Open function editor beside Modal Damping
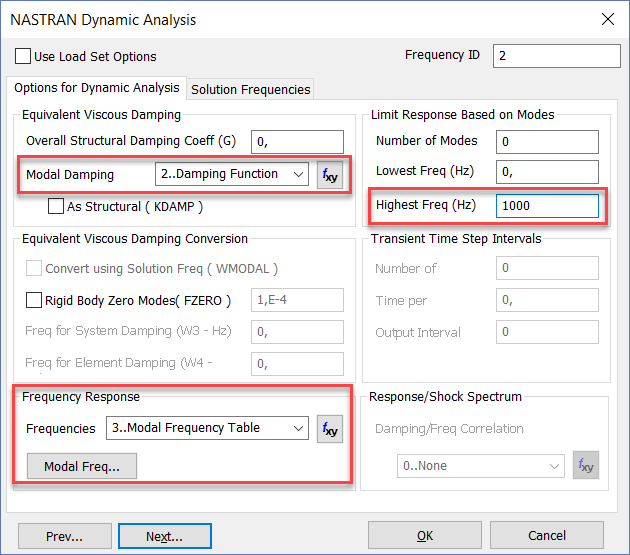The image size is (630, 555). tap(330, 175)
